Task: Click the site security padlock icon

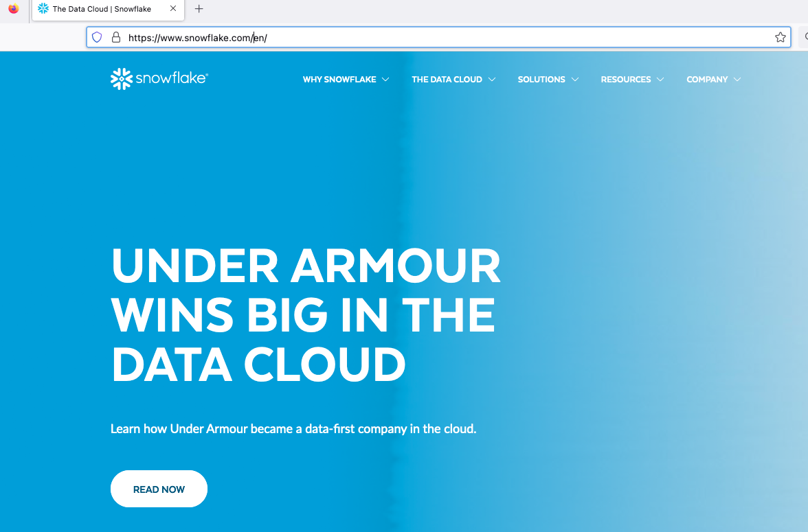Action: click(x=117, y=37)
